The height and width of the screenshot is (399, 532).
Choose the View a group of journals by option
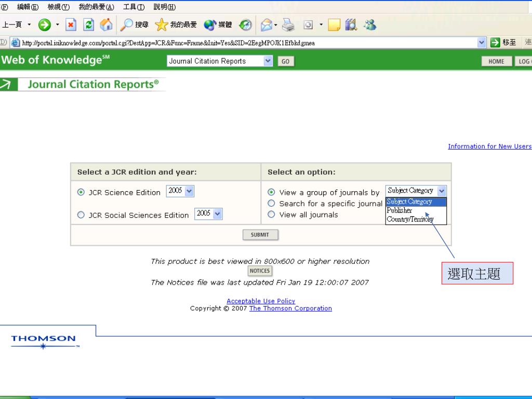click(271, 192)
